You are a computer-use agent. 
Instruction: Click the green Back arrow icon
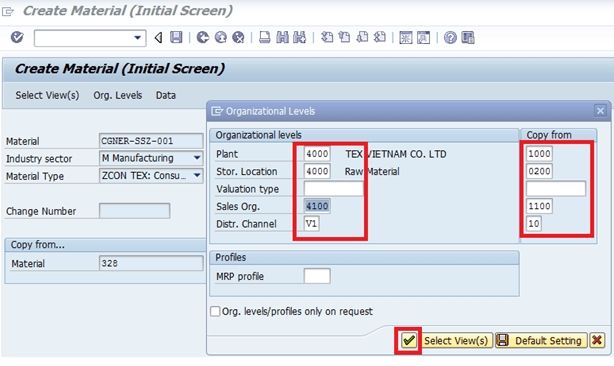pos(202,38)
